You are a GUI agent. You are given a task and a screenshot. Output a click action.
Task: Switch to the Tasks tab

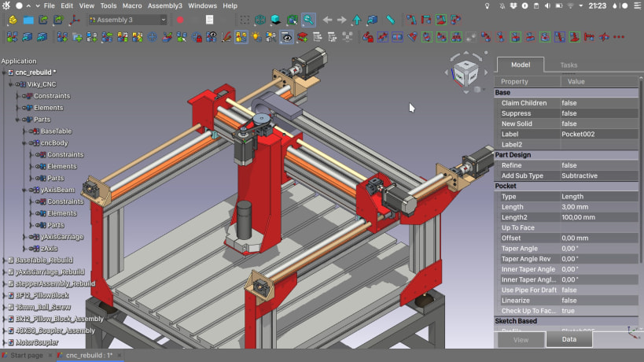569,65
